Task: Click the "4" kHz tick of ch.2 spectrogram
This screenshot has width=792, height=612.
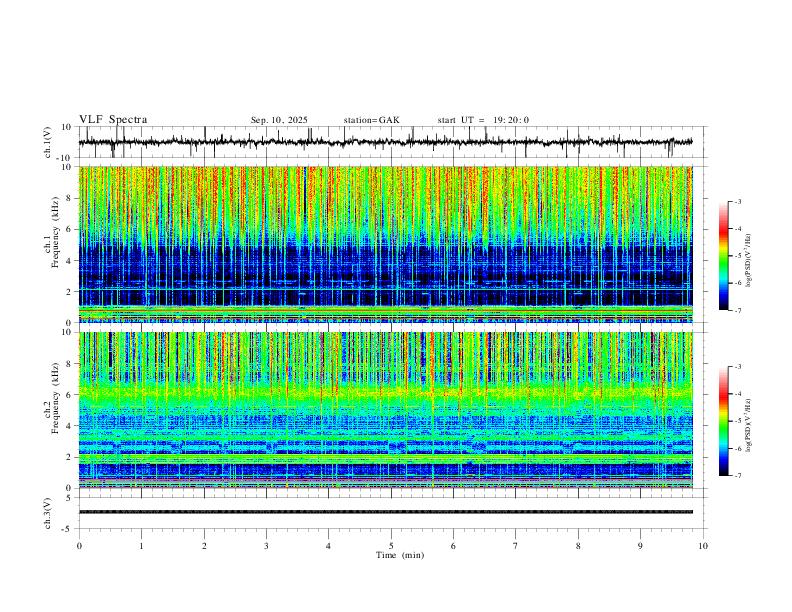Action: click(70, 426)
